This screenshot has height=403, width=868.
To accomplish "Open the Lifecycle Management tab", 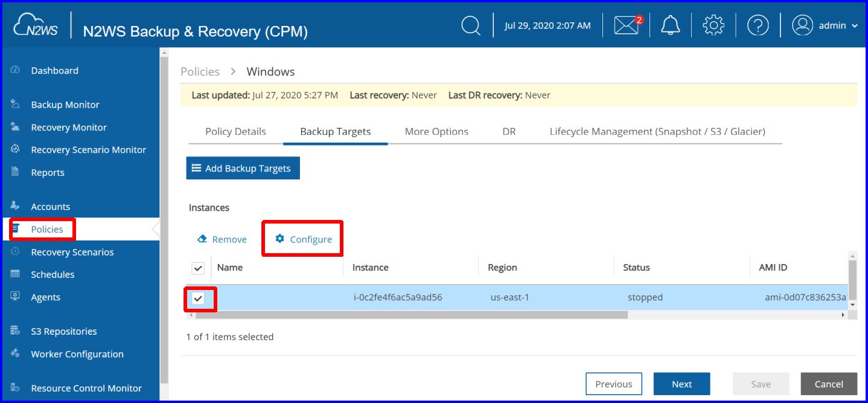I will coord(657,131).
